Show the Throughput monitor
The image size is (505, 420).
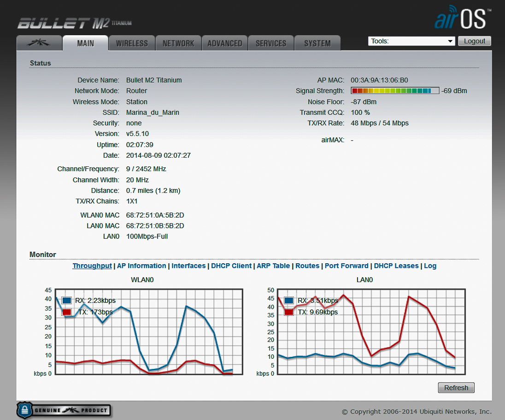point(92,266)
